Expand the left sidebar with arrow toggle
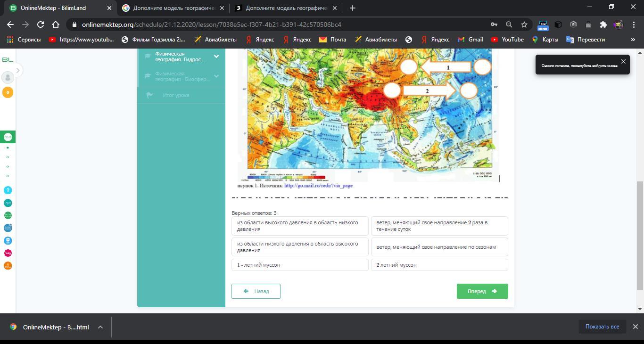 click(x=18, y=71)
